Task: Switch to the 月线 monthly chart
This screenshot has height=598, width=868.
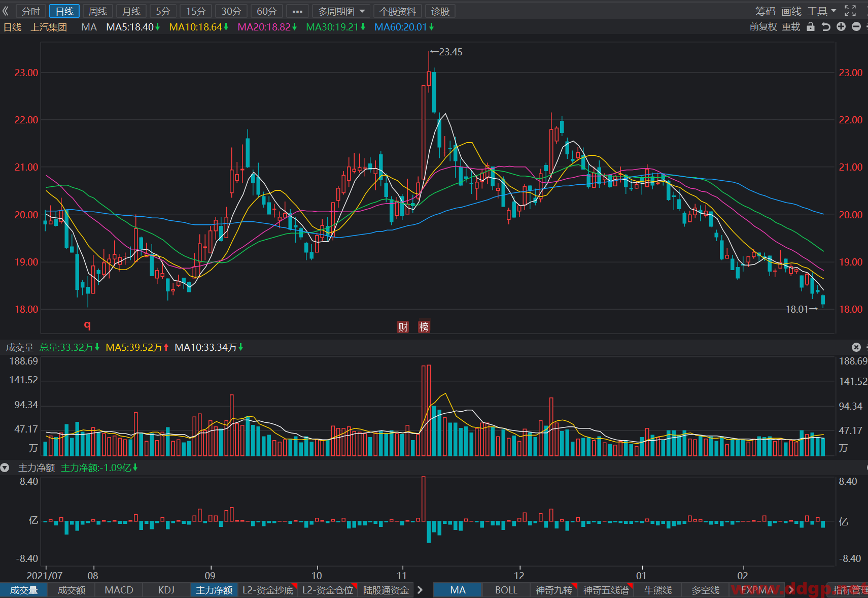Action: point(131,11)
